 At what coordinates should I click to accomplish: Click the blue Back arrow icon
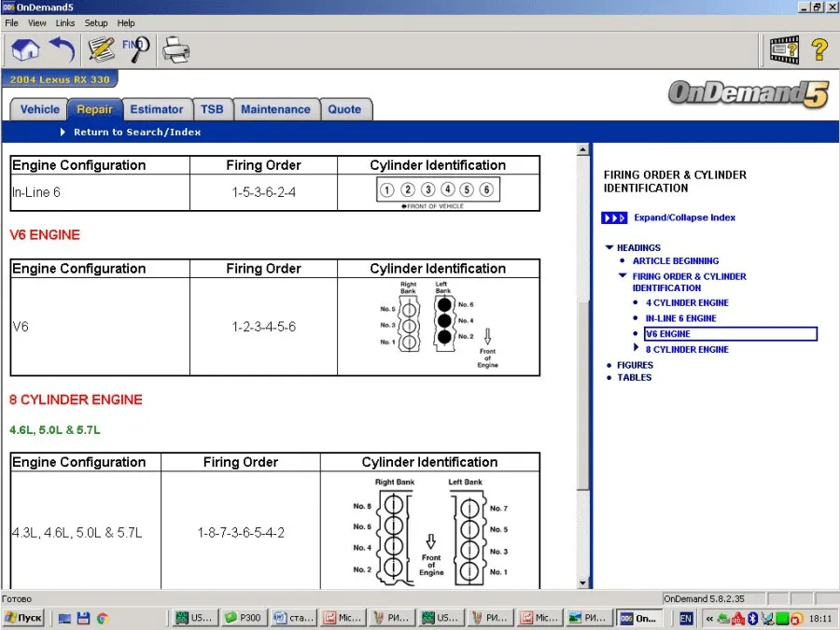tap(63, 49)
